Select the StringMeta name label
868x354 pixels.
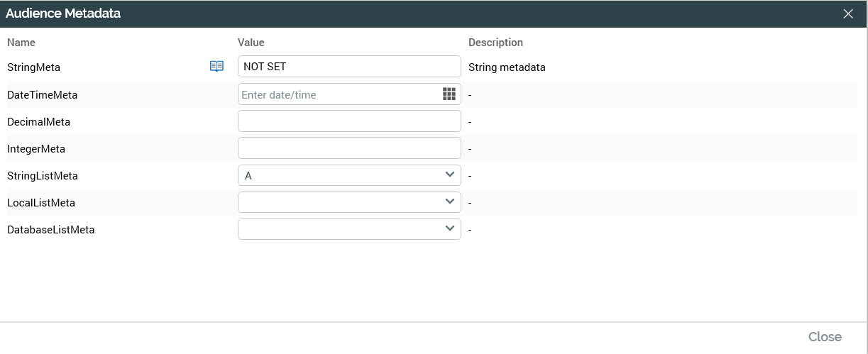click(33, 67)
